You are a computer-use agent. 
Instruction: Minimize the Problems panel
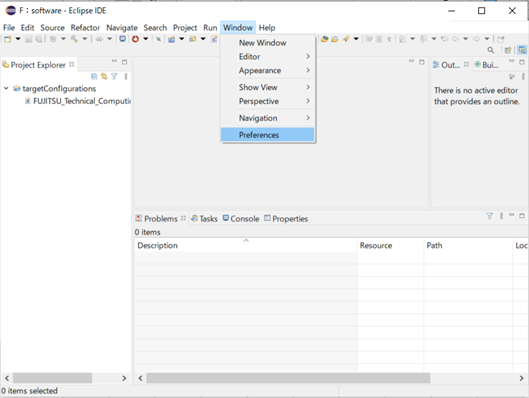pyautogui.click(x=511, y=215)
